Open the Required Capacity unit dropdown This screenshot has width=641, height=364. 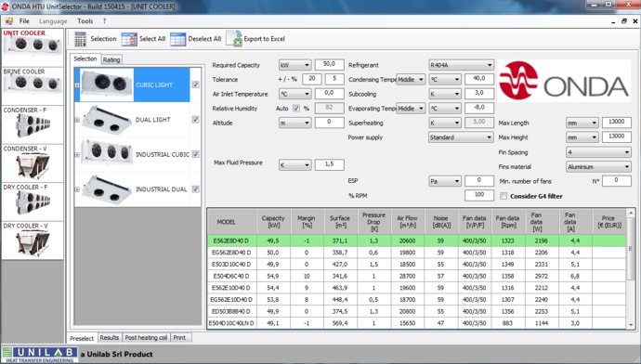coord(294,65)
